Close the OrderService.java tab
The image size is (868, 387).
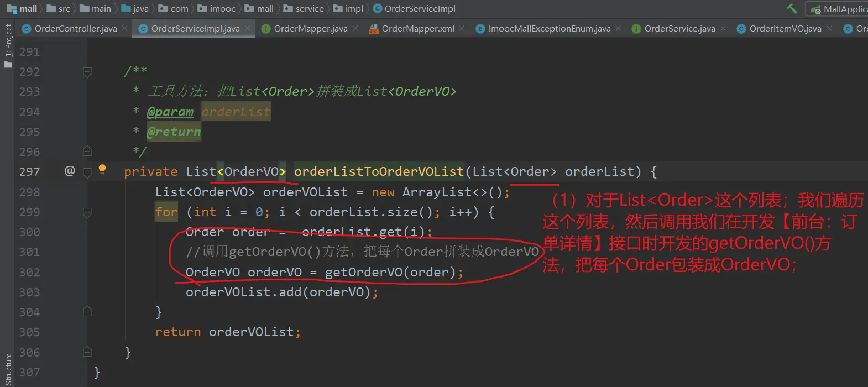click(723, 28)
